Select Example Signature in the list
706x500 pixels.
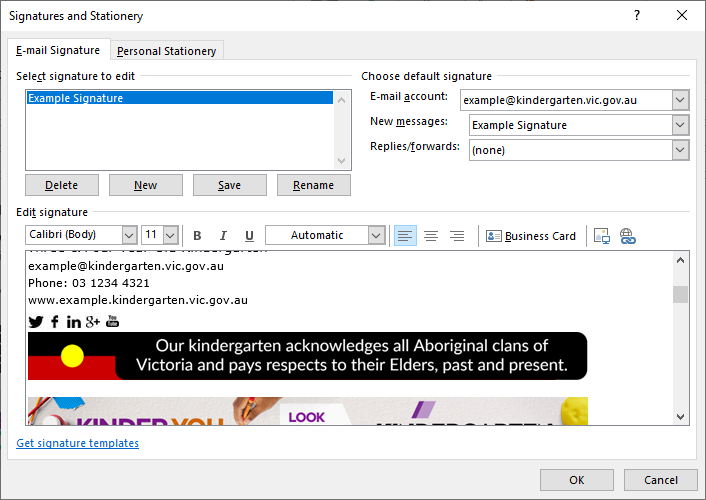180,98
